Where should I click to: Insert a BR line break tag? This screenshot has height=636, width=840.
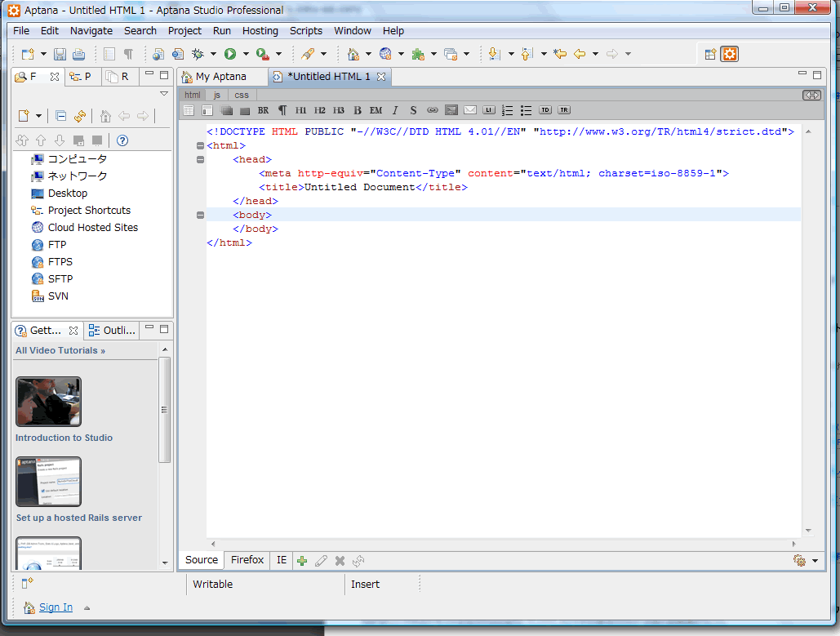click(263, 110)
